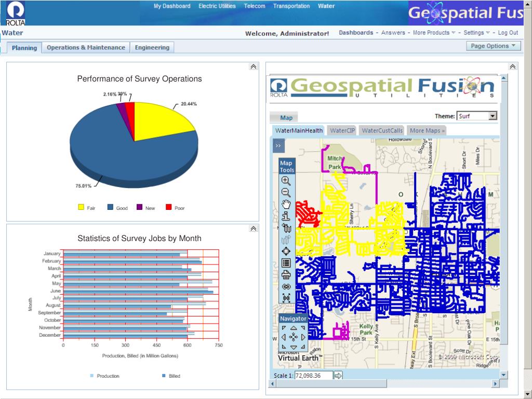Viewport: 532px width, 399px height.
Task: Pan map south with Navigator down arrow
Action: 294,347
